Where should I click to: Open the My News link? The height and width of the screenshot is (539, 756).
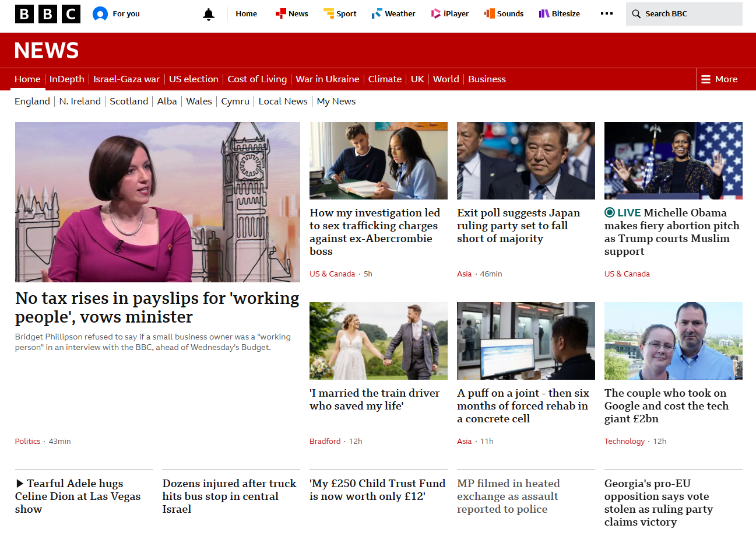[336, 101]
